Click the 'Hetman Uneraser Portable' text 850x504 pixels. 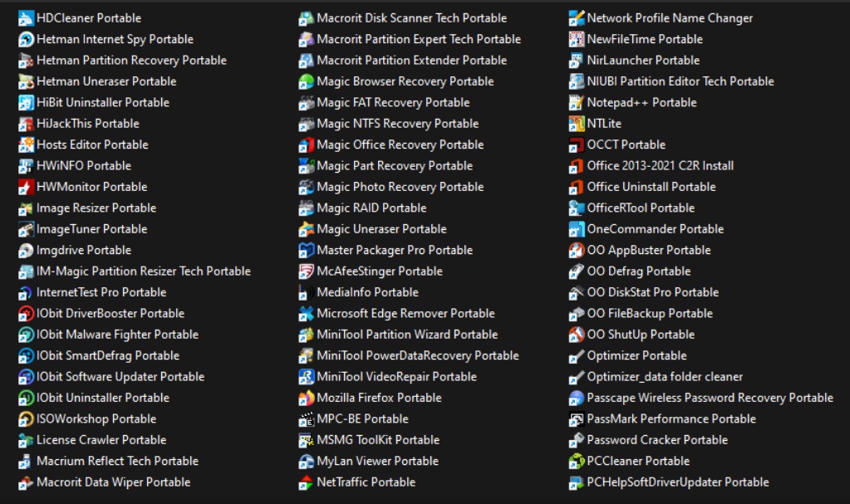tap(106, 81)
